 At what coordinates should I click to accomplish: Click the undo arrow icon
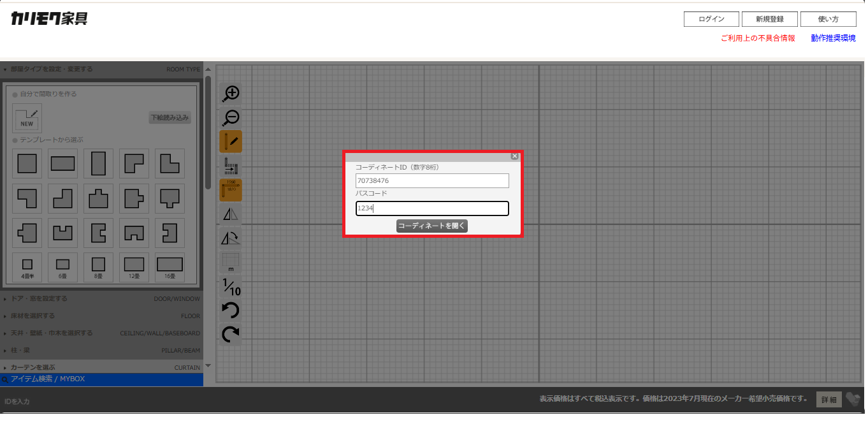click(231, 310)
